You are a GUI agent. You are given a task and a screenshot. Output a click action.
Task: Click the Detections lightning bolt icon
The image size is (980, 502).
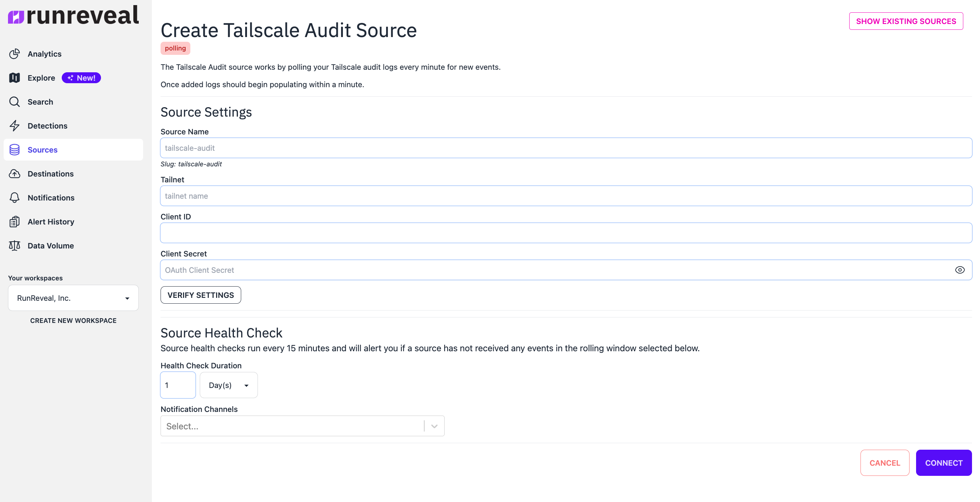[x=15, y=126]
